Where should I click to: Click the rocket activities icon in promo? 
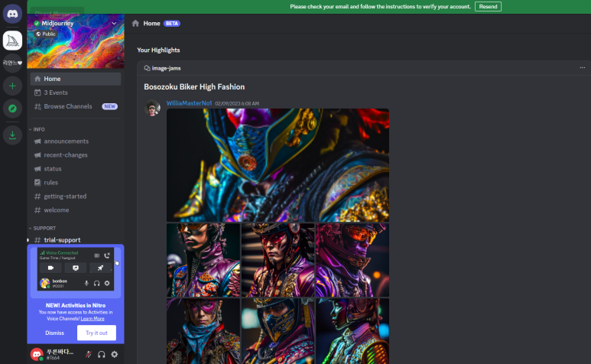point(100,268)
